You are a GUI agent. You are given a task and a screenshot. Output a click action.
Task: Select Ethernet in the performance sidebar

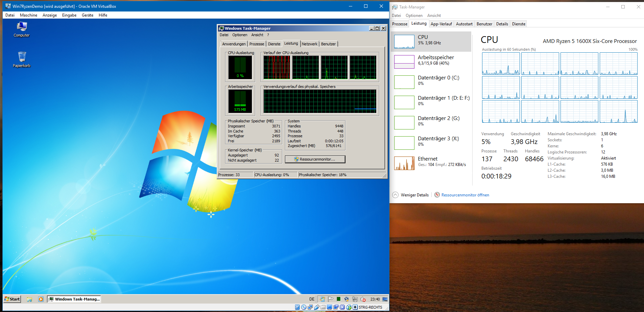point(431,163)
